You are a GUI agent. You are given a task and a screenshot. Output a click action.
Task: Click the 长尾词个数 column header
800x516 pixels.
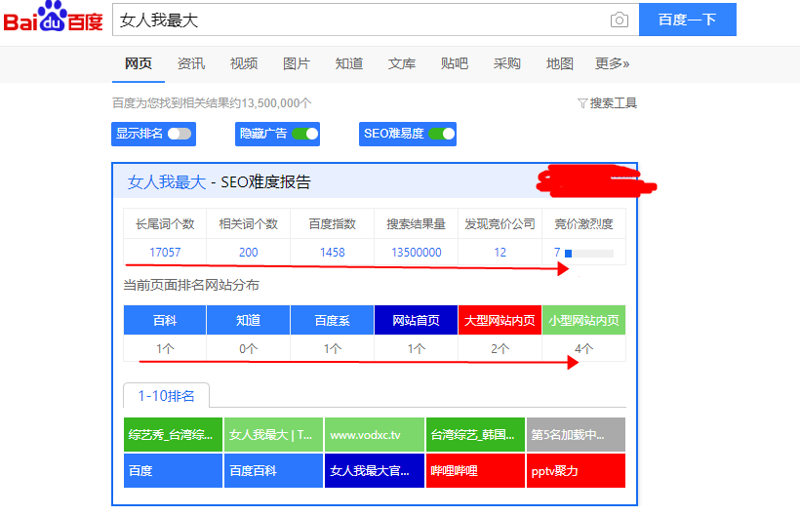tap(165, 224)
